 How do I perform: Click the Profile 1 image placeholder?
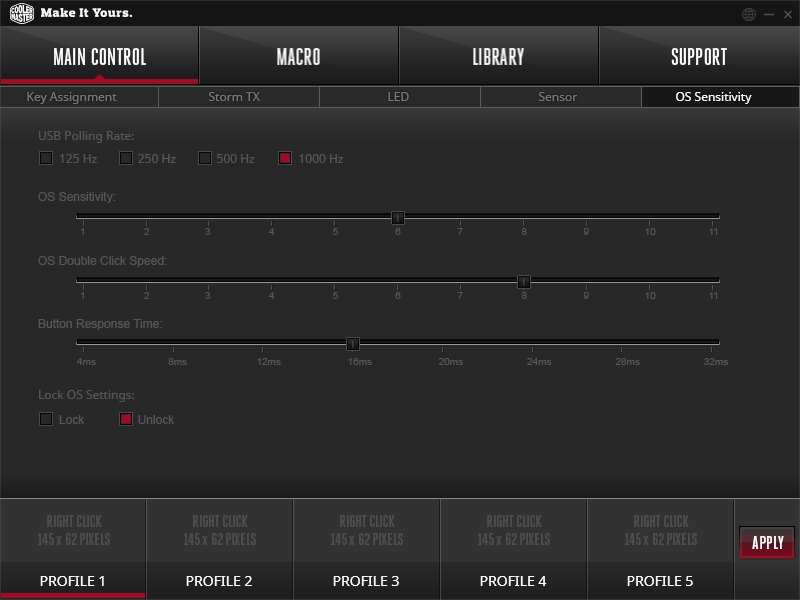[x=73, y=531]
